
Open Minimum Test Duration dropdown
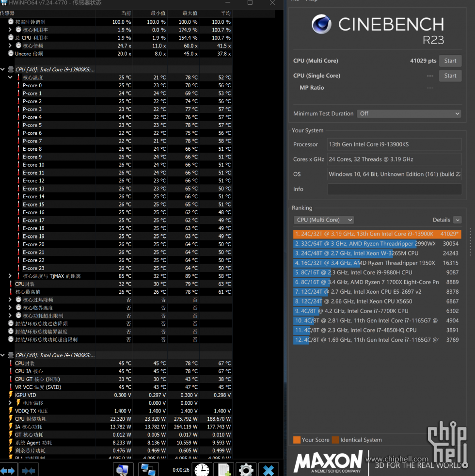pyautogui.click(x=409, y=113)
